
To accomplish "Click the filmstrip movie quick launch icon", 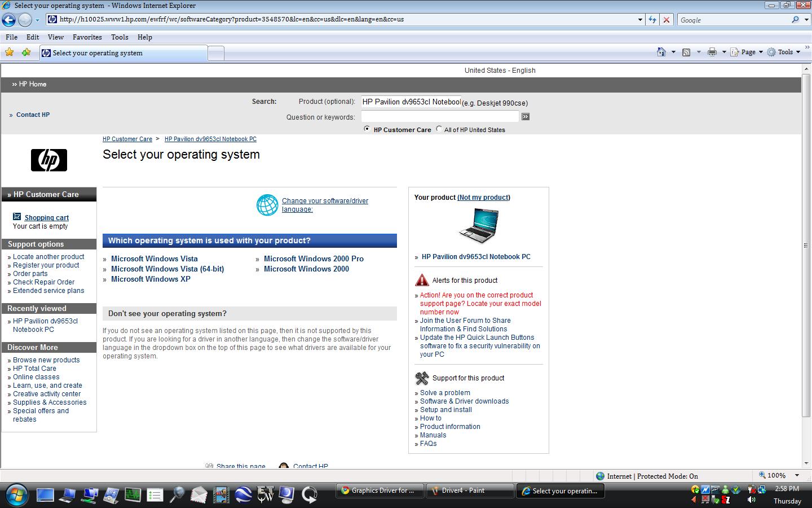I will 221,495.
